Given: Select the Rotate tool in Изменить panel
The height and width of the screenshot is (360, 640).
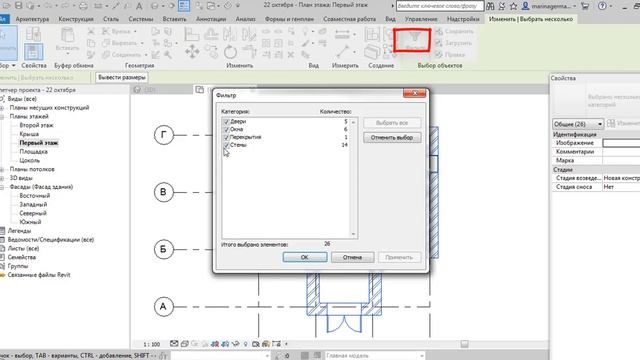Looking at the screenshot, I should 230,52.
